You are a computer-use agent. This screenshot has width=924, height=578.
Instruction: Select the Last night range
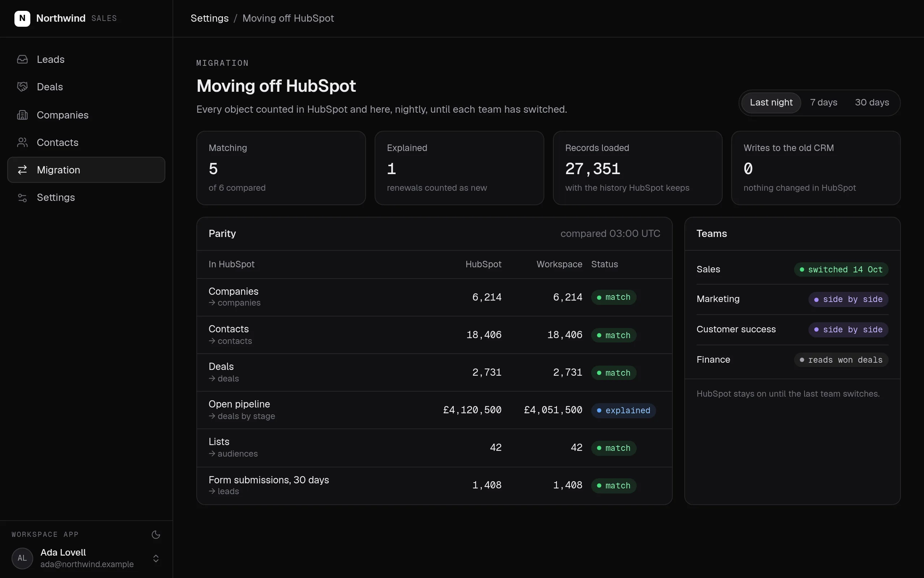771,103
